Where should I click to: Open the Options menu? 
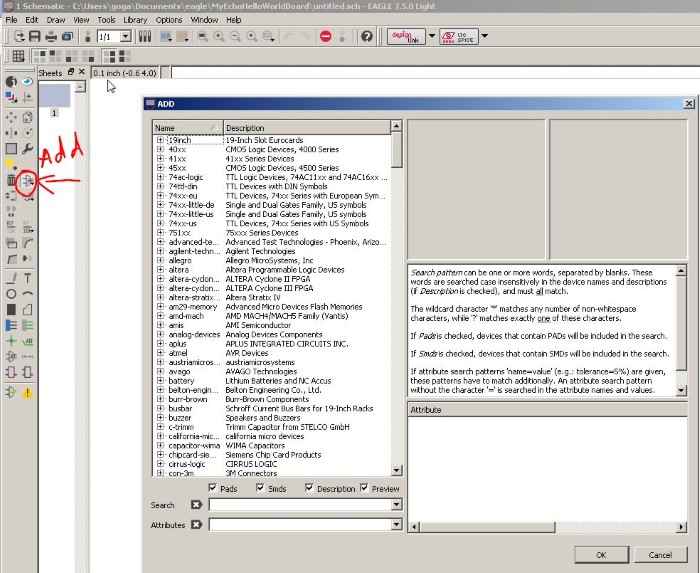pos(169,20)
